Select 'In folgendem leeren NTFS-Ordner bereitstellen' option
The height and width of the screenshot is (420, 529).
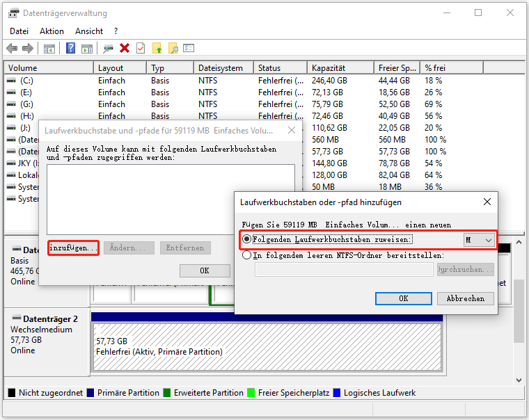(246, 255)
